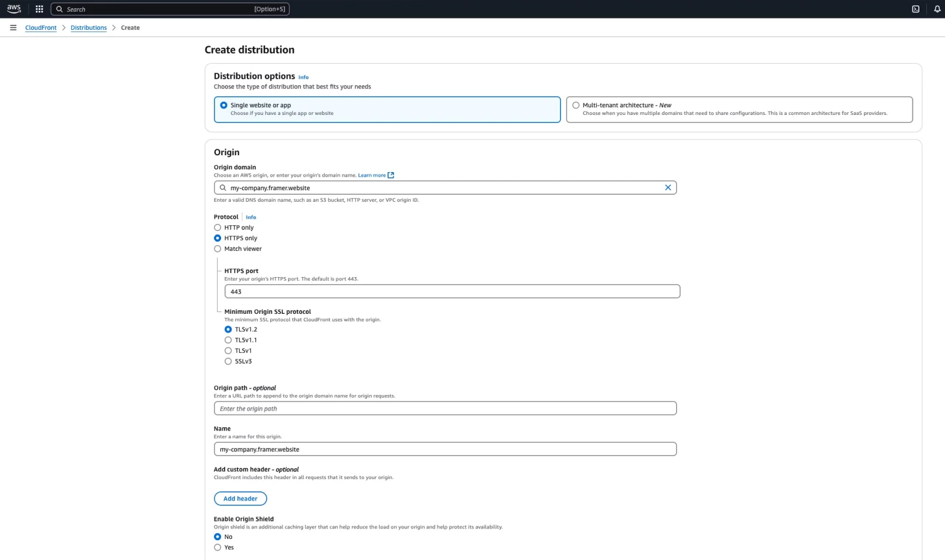945x560 pixels.
Task: Click the Create breadcrumb text
Action: click(x=130, y=27)
